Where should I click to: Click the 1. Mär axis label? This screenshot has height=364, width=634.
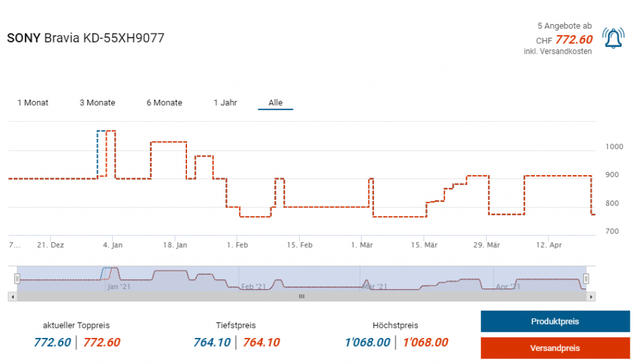pyautogui.click(x=362, y=245)
